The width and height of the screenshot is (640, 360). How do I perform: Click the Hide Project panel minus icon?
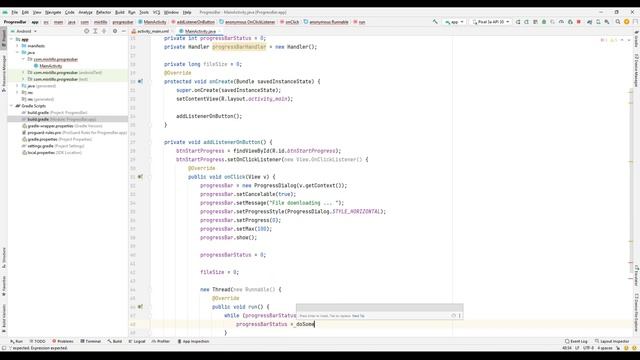124,31
